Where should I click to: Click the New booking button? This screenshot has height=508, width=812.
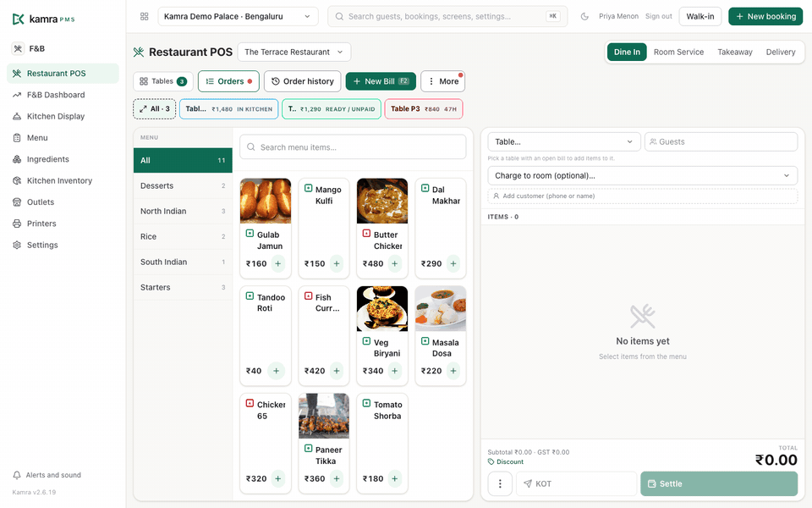point(765,17)
